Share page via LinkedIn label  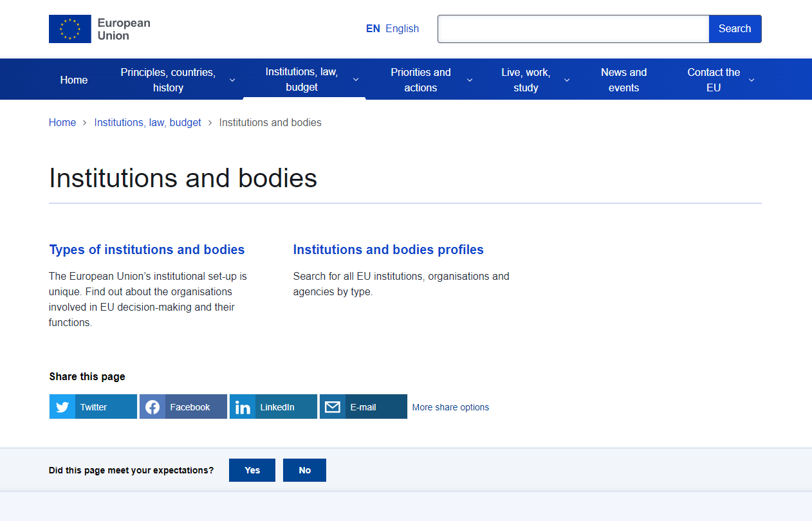pyautogui.click(x=277, y=407)
